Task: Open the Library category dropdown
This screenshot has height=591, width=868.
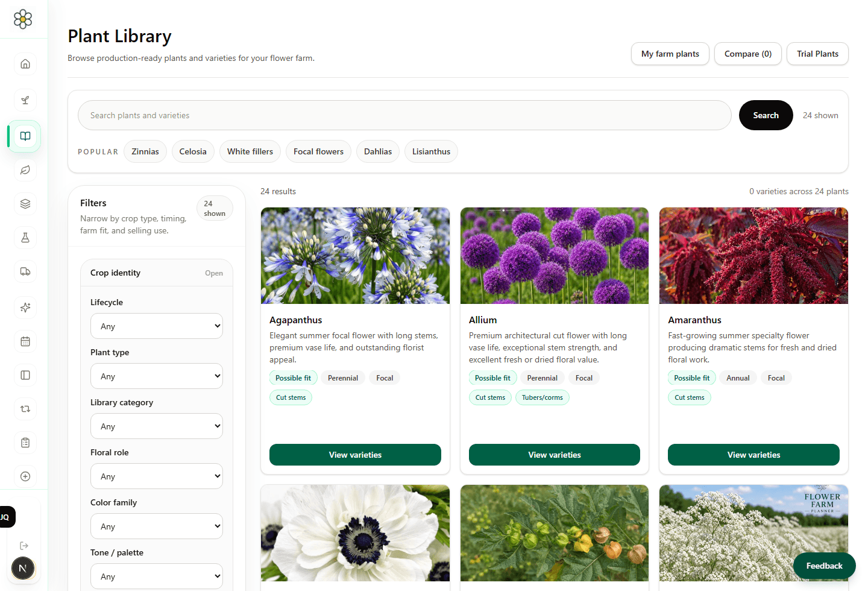Action: [x=157, y=426]
